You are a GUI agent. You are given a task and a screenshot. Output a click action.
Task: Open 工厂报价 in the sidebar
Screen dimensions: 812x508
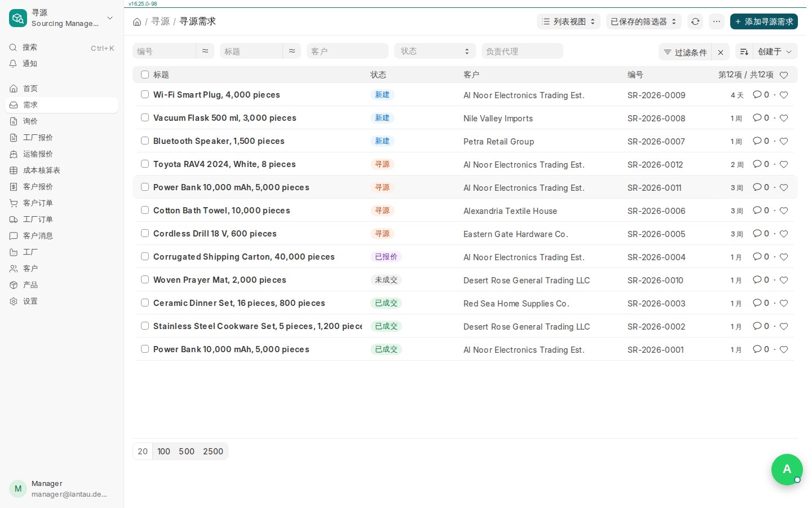61,138
